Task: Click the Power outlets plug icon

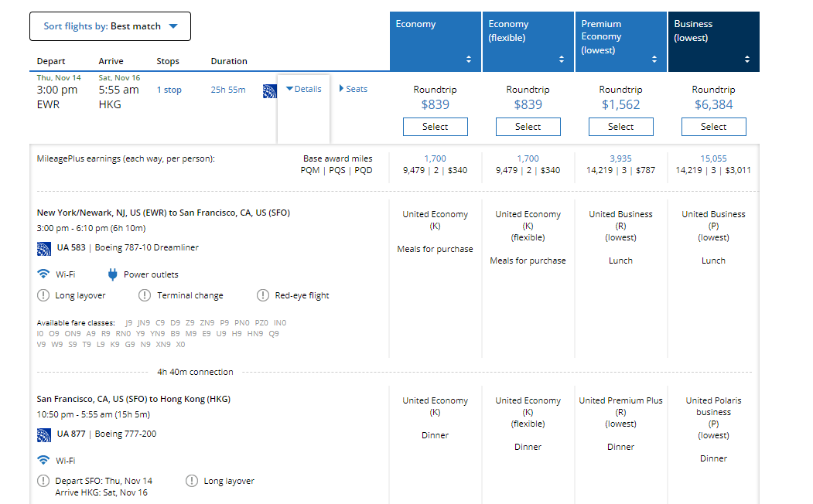Action: [112, 274]
